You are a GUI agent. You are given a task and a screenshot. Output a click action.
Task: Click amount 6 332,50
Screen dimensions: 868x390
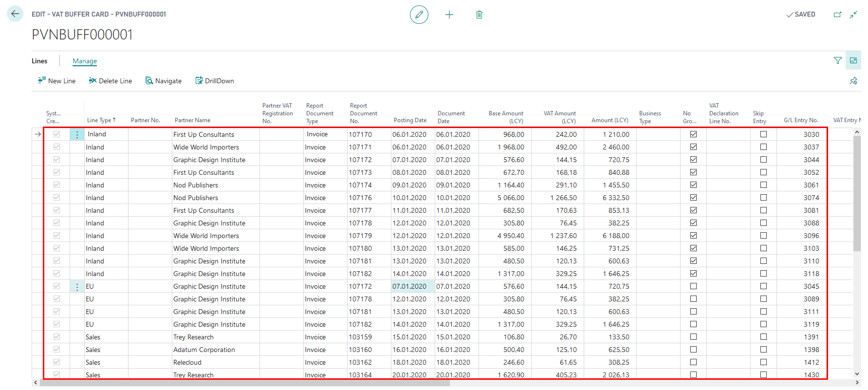(x=616, y=198)
